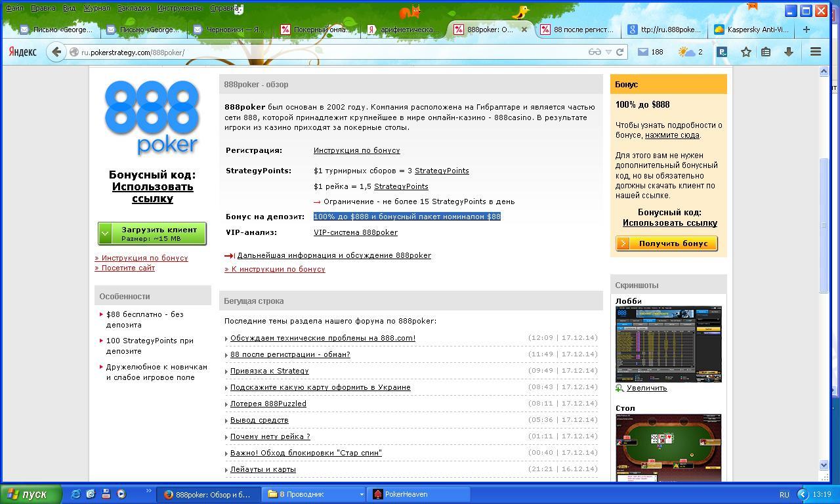Open the weather widget in the toolbar
The height and width of the screenshot is (504, 840).
[690, 52]
